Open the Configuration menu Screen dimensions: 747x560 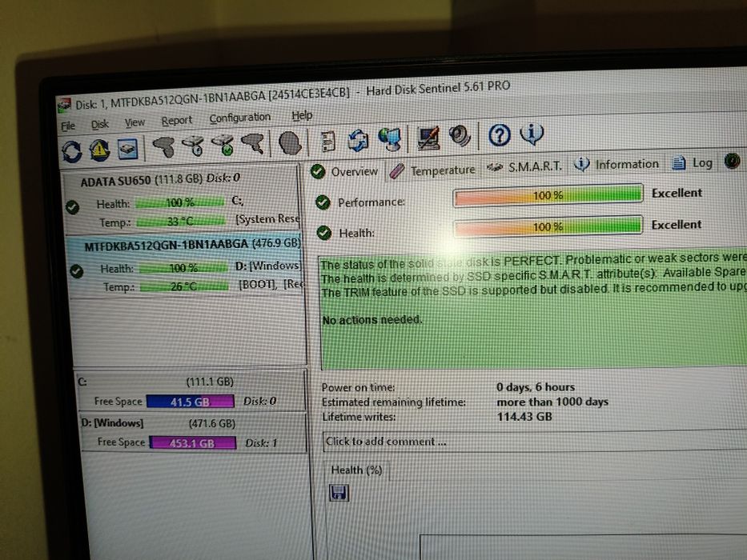(x=239, y=118)
